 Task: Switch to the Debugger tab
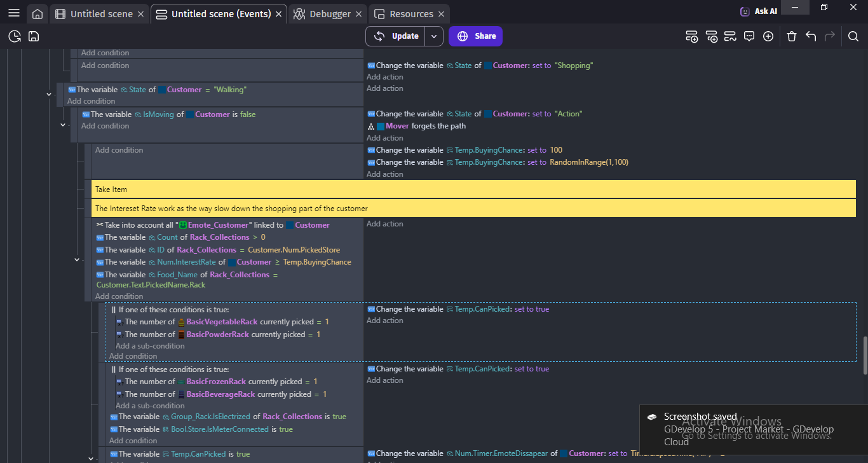(x=326, y=13)
